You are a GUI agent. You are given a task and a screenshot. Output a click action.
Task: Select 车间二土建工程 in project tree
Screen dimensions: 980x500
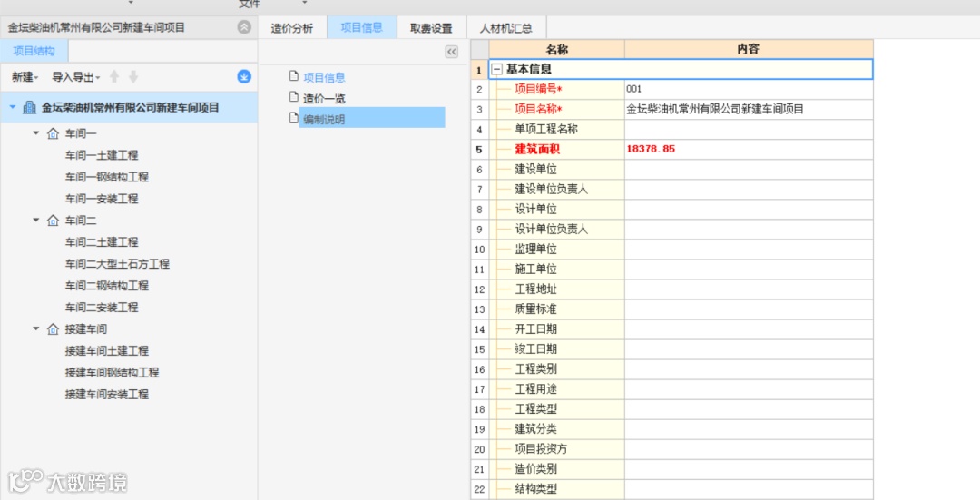click(102, 242)
